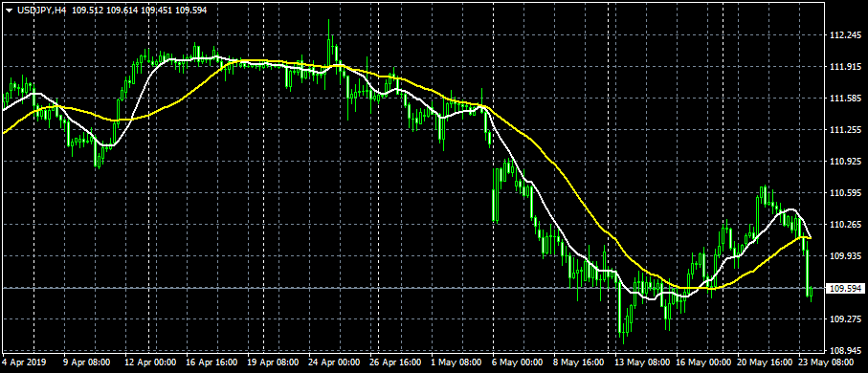Open the triangle menu beside USDJPY,H4
Screen dimensions: 868x373
(9, 11)
